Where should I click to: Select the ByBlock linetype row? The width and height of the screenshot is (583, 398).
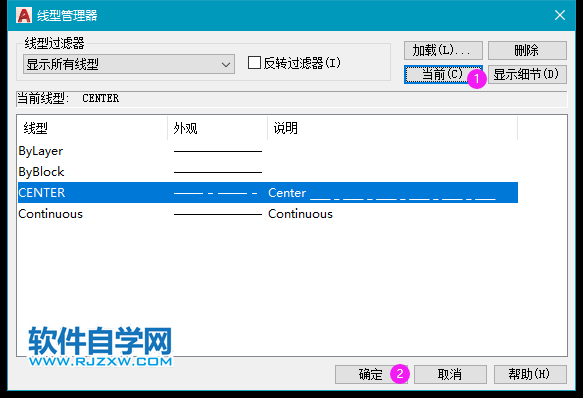pos(268,172)
